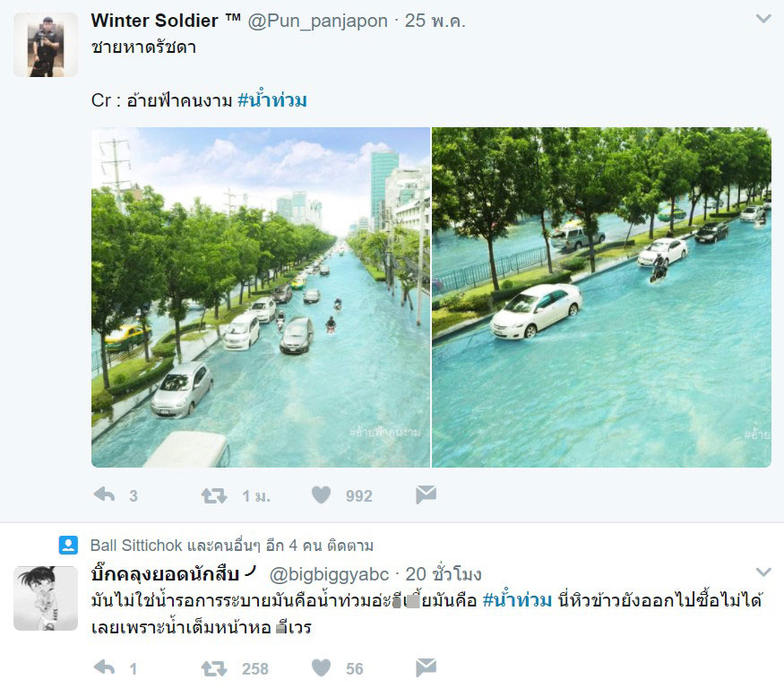
Task: Reply to the bigbiggyabc tweet
Action: (x=104, y=667)
